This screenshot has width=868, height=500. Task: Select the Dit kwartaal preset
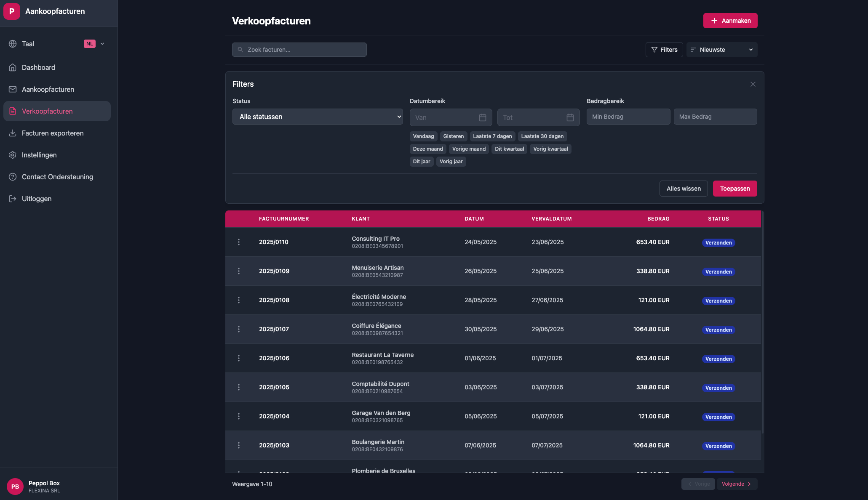[x=510, y=149]
